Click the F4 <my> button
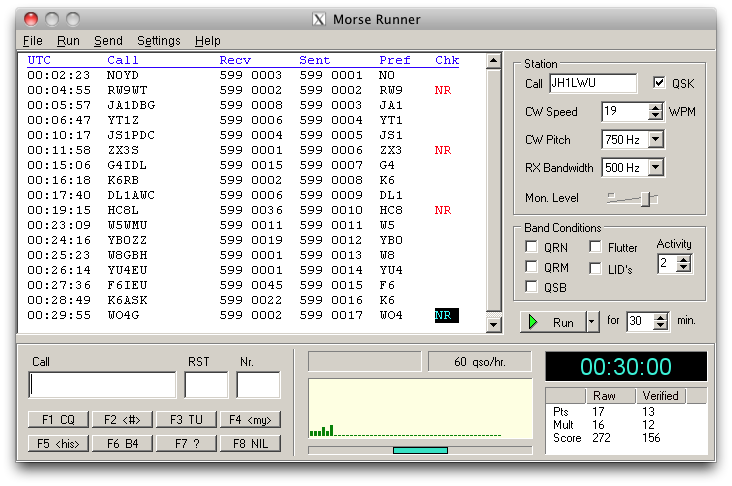The height and width of the screenshot is (486, 732). (250, 420)
